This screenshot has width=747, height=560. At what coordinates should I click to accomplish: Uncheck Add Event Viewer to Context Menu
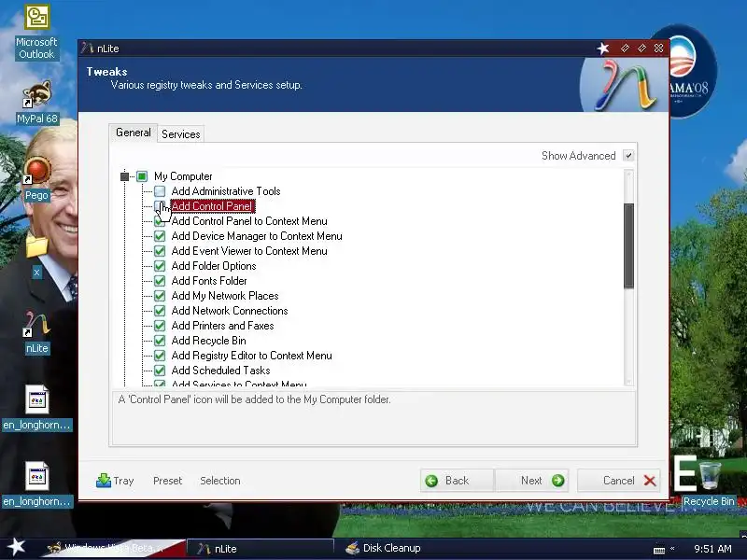coord(160,251)
